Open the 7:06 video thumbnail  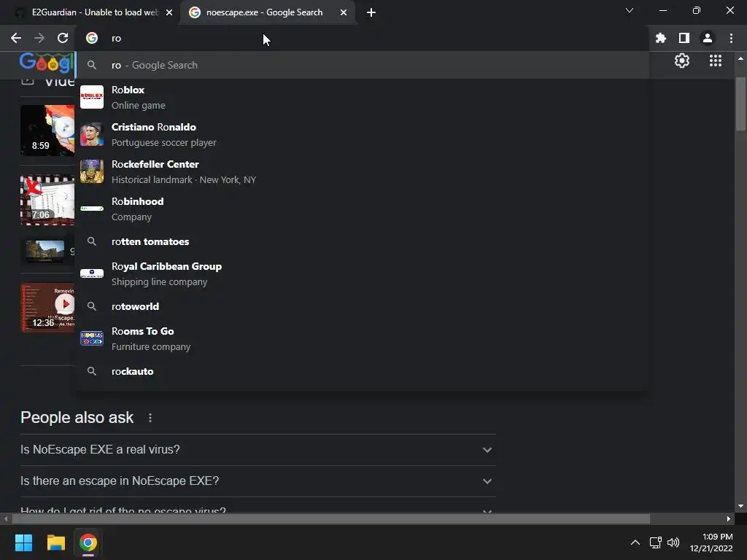(47, 200)
